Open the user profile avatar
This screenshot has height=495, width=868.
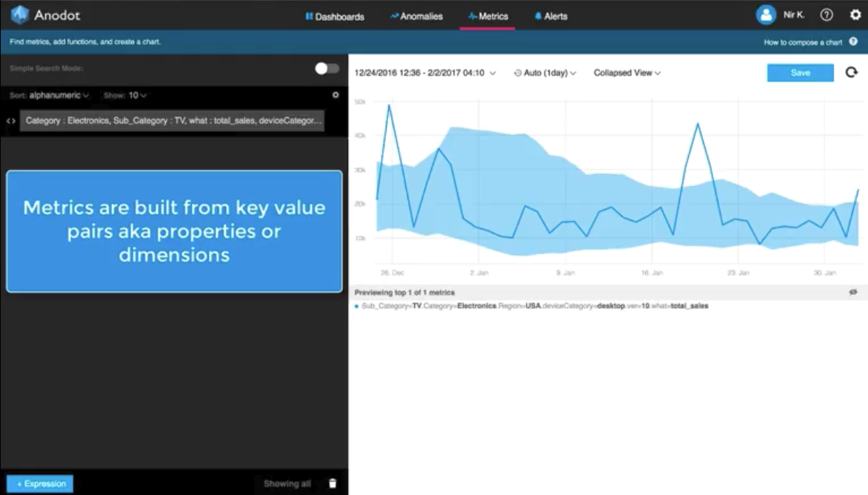(766, 15)
